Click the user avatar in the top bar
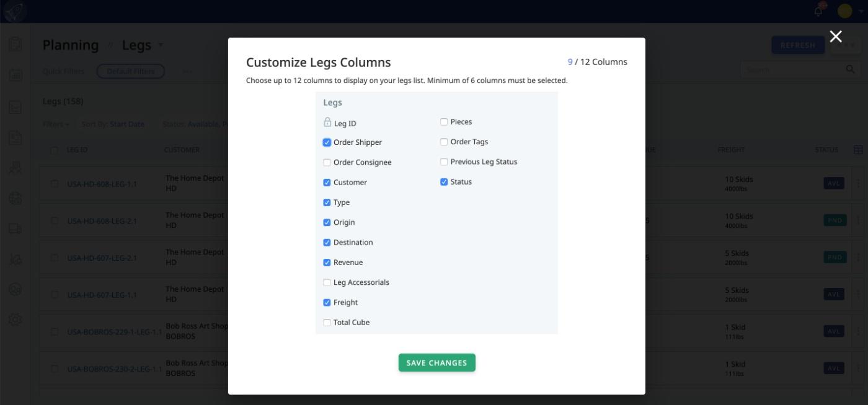 click(844, 11)
